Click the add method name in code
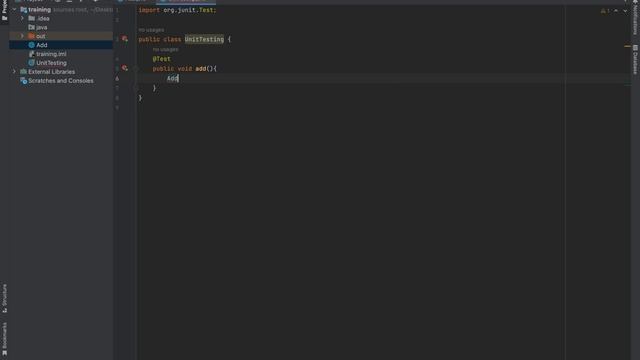 [200, 69]
